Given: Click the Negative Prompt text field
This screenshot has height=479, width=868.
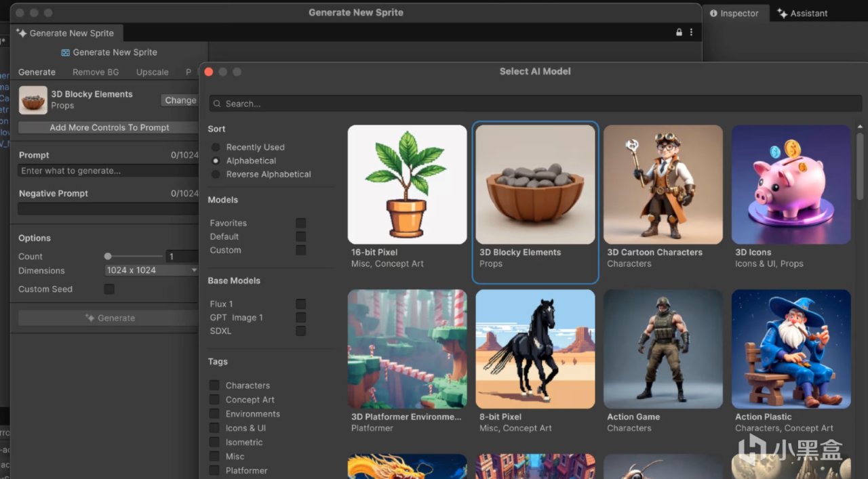Looking at the screenshot, I should (108, 209).
